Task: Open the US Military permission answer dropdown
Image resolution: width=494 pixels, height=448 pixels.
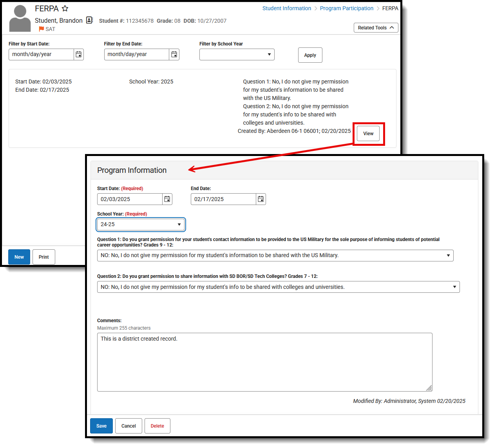Action: (x=448, y=255)
